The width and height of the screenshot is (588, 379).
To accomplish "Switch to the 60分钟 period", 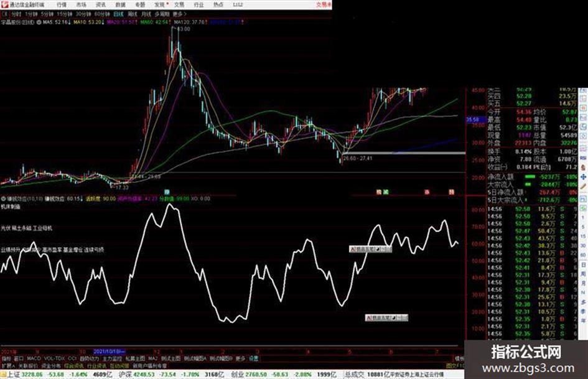I will (101, 14).
